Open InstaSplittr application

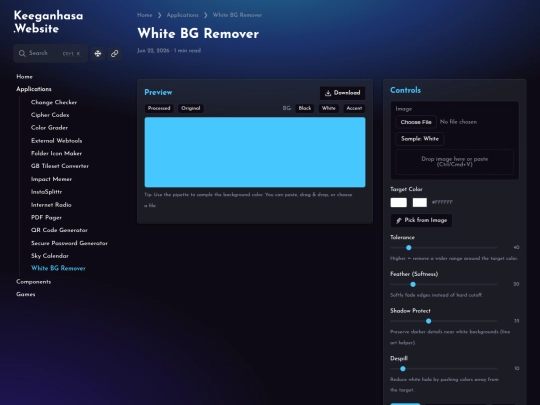click(x=46, y=192)
